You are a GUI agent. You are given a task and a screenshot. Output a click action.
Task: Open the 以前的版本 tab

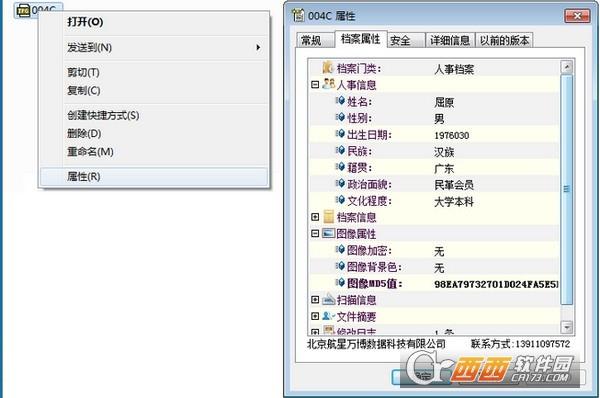pos(504,40)
